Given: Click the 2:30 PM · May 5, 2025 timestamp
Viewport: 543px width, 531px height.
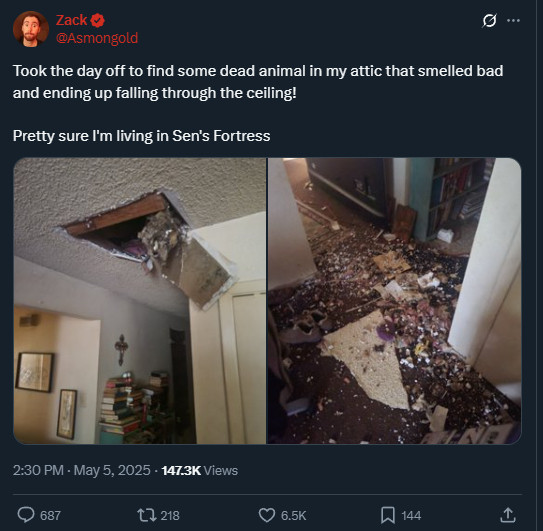Looking at the screenshot, I should click(x=82, y=470).
